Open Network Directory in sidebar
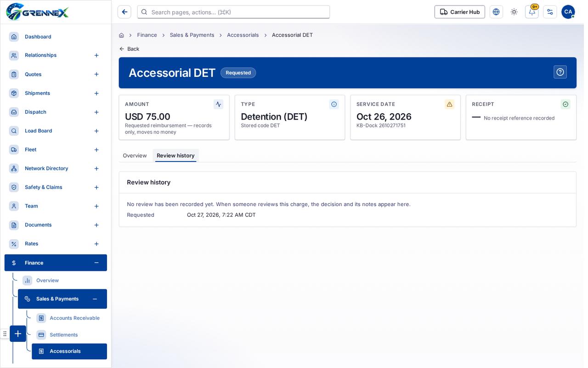Image resolution: width=588 pixels, height=368 pixels. point(56,168)
